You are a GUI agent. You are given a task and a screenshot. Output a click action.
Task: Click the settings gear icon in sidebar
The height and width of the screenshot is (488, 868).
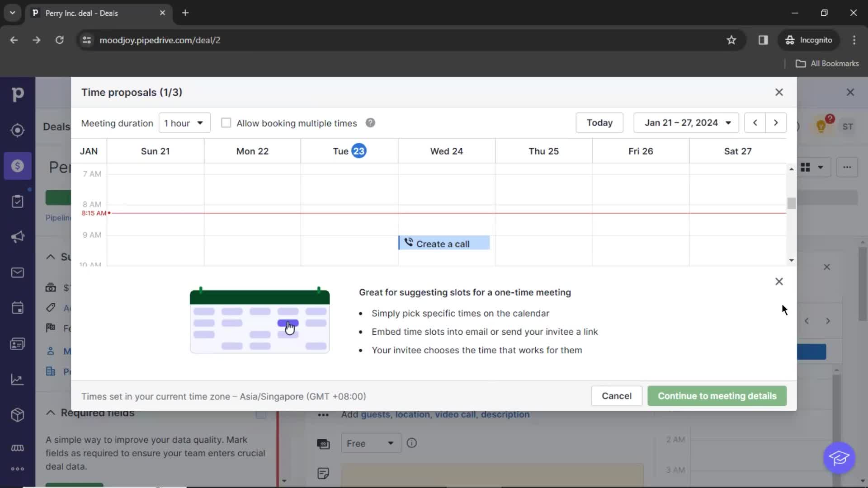17,469
